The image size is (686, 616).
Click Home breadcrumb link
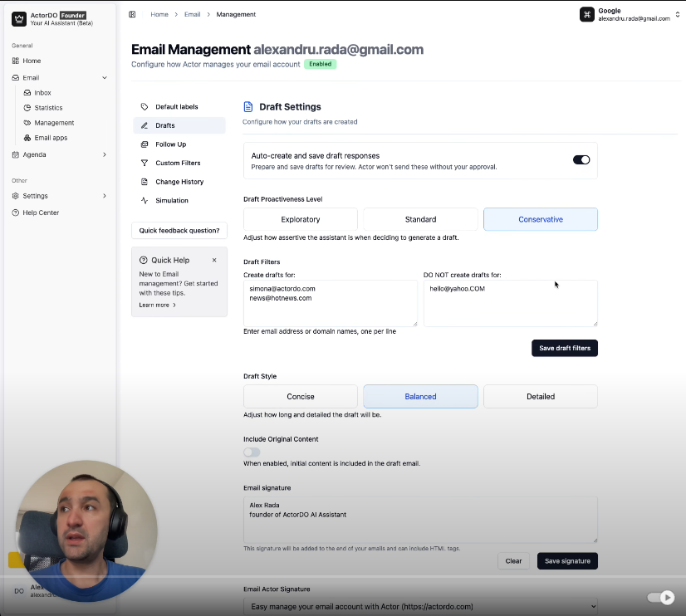(159, 14)
